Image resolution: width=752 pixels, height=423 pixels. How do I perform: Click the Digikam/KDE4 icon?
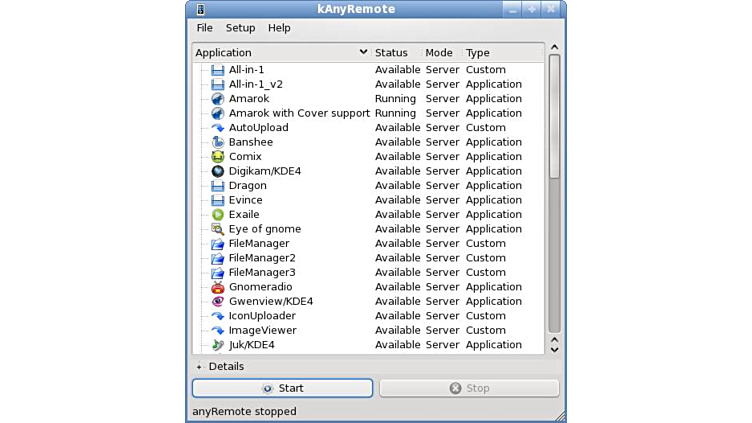[218, 171]
